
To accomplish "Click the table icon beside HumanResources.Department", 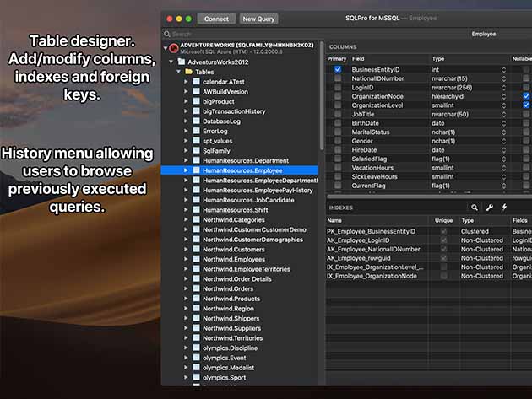I will (x=196, y=160).
